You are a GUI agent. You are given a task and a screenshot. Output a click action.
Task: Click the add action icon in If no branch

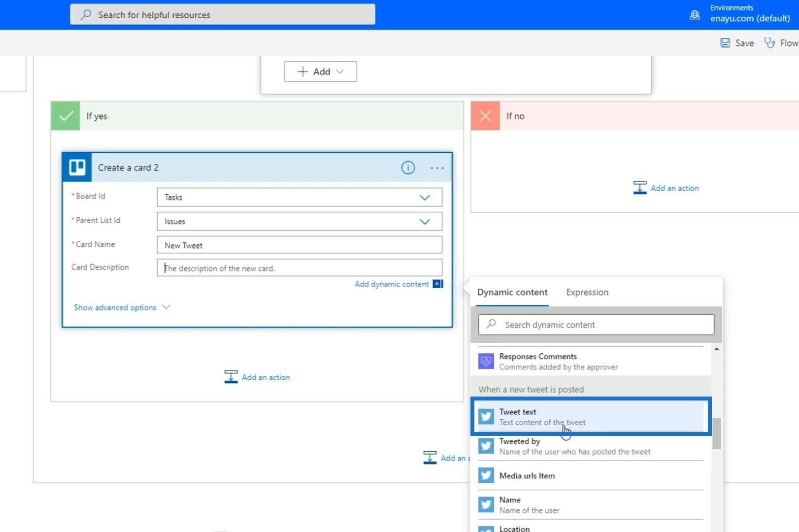tap(640, 188)
